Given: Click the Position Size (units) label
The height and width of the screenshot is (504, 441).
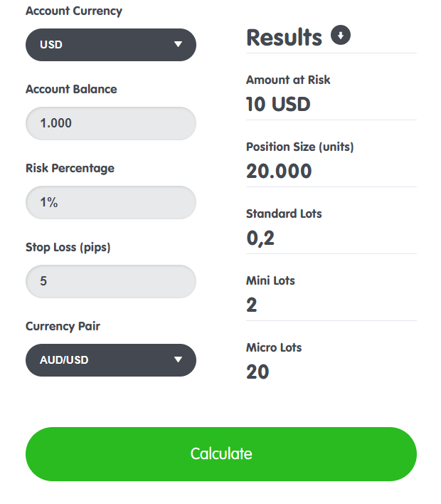Looking at the screenshot, I should click(300, 147).
